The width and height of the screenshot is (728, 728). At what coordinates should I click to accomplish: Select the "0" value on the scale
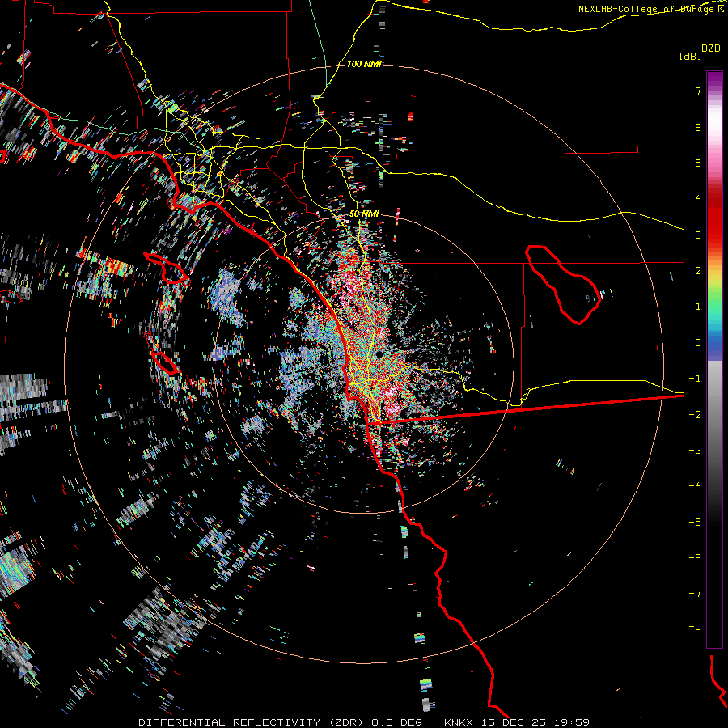click(x=698, y=343)
